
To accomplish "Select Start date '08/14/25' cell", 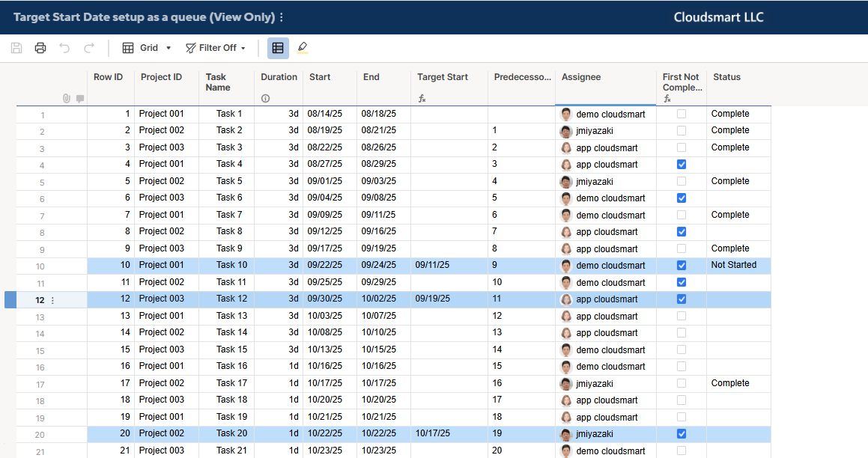I will tap(330, 114).
